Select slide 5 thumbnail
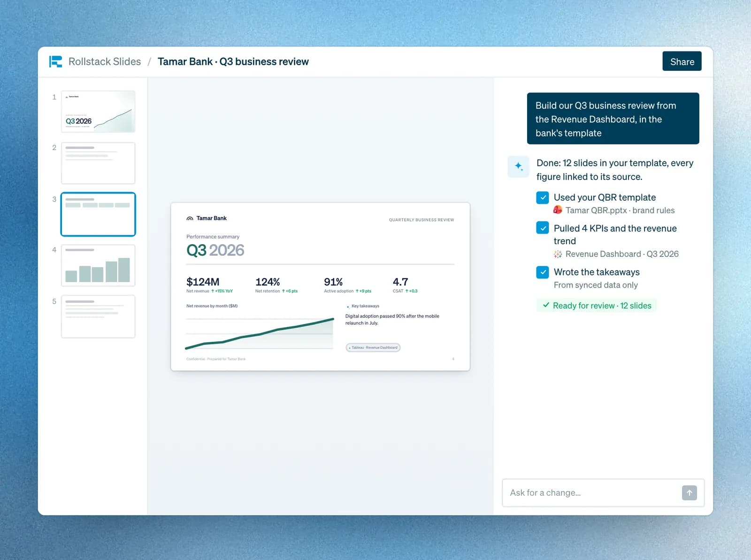 tap(98, 316)
